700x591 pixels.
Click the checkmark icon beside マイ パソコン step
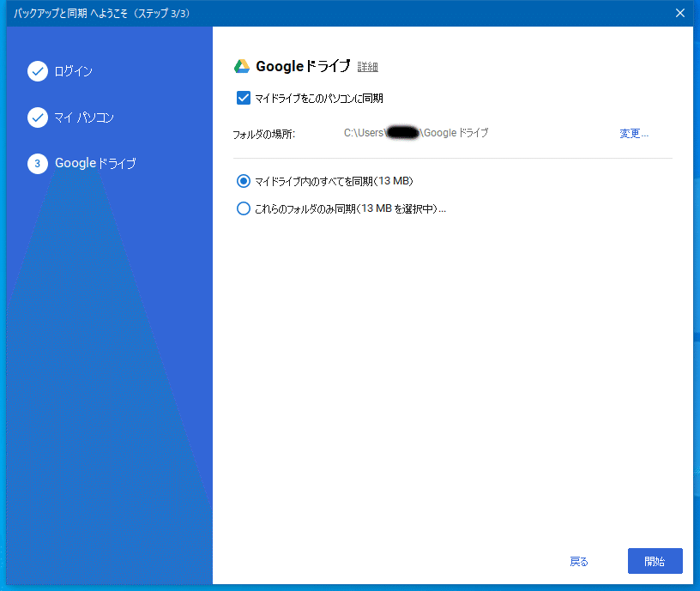pyautogui.click(x=38, y=117)
